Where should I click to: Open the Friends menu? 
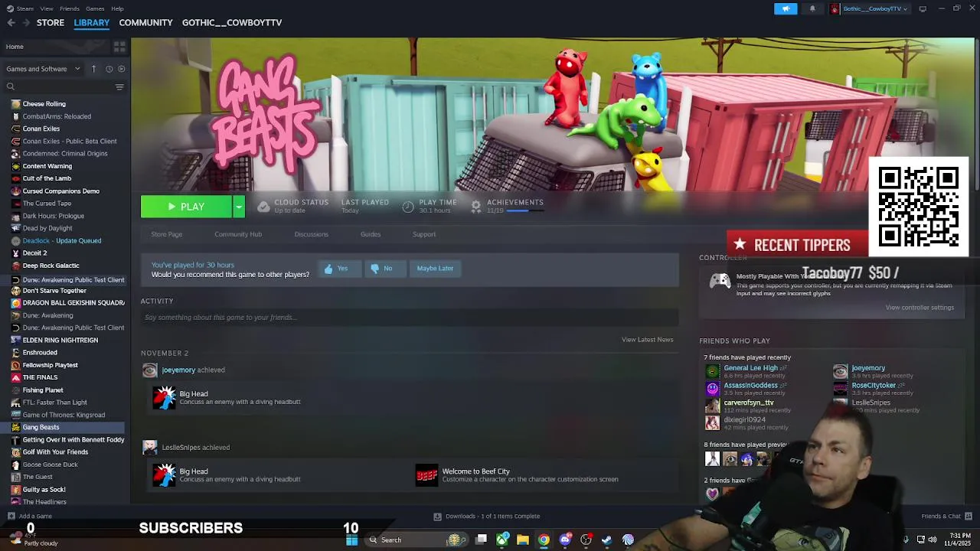[70, 9]
